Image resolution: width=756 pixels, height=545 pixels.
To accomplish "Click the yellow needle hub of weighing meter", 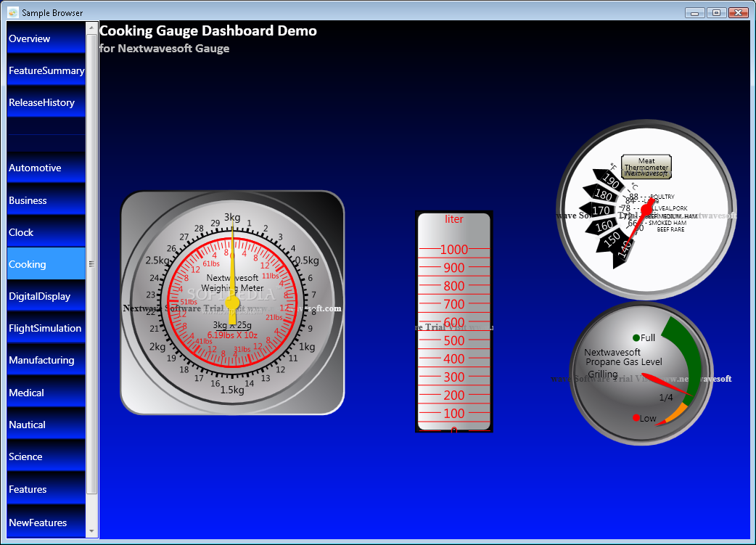I will [232, 303].
